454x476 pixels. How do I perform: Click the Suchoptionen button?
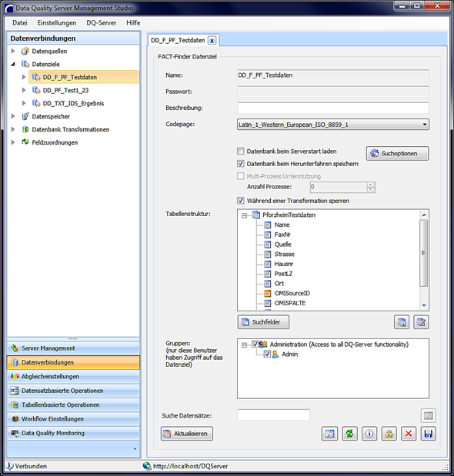click(x=398, y=153)
